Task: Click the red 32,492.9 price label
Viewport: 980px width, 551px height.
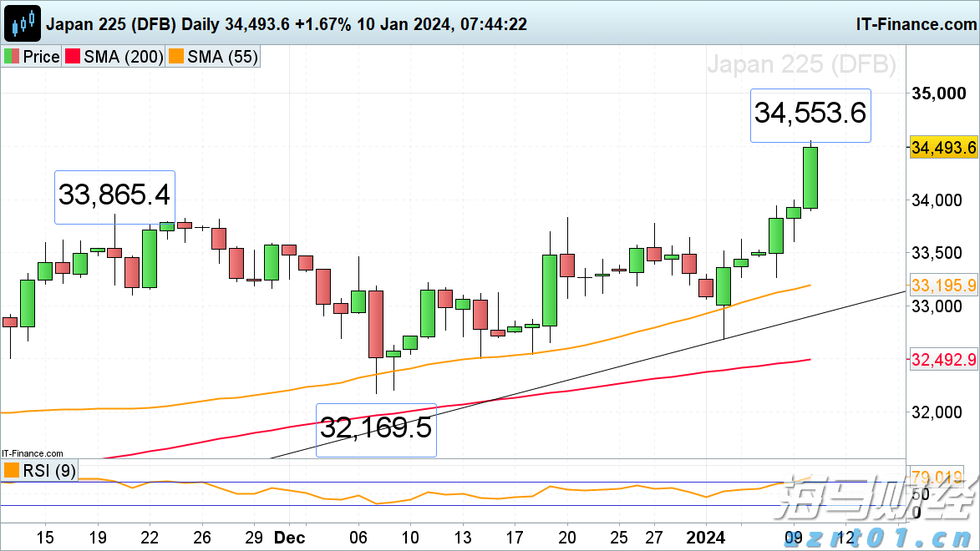Action: click(945, 361)
